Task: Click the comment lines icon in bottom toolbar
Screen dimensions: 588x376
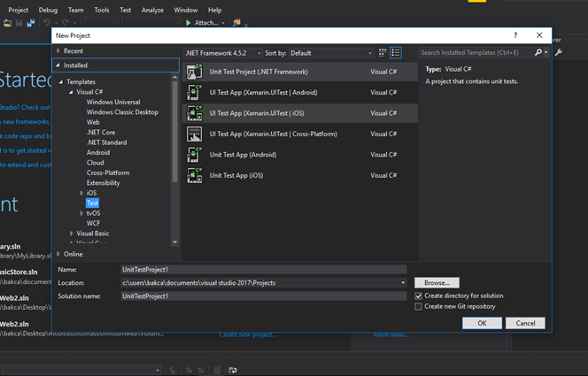Action: (x=217, y=370)
